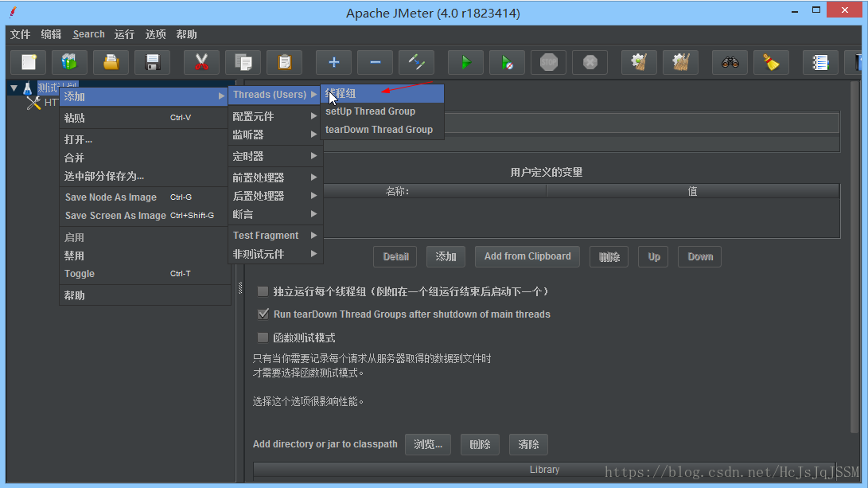This screenshot has width=868, height=488.
Task: Click 浏览... button for classpath
Action: point(428,444)
